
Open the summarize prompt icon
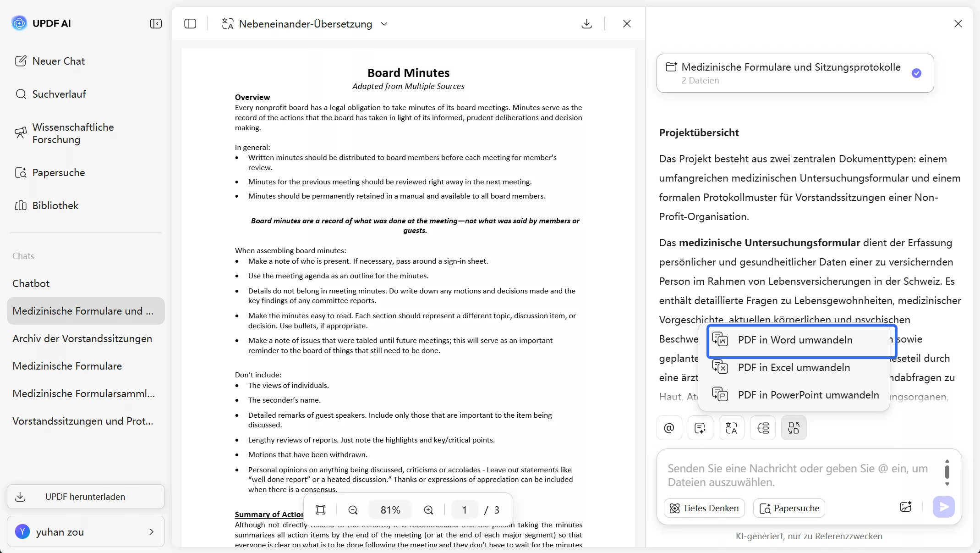(700, 427)
